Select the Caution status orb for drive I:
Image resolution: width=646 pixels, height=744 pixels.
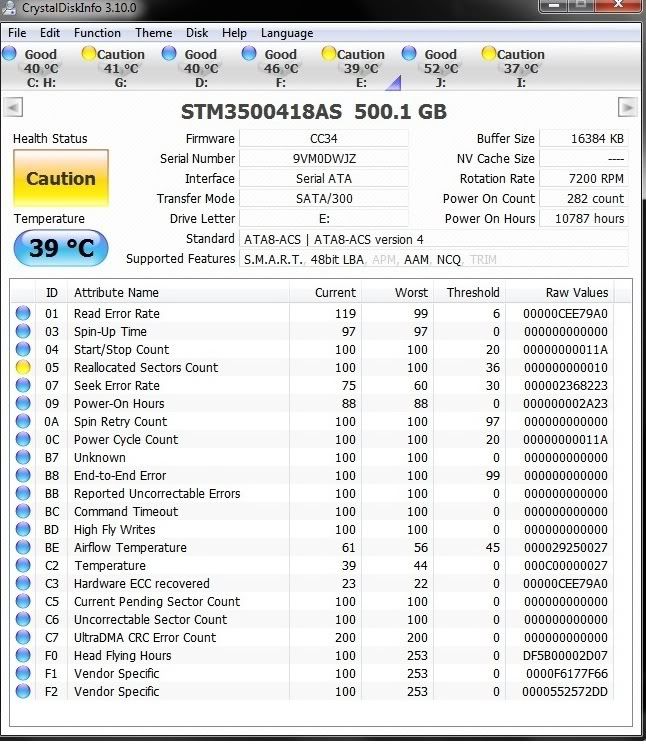point(489,54)
